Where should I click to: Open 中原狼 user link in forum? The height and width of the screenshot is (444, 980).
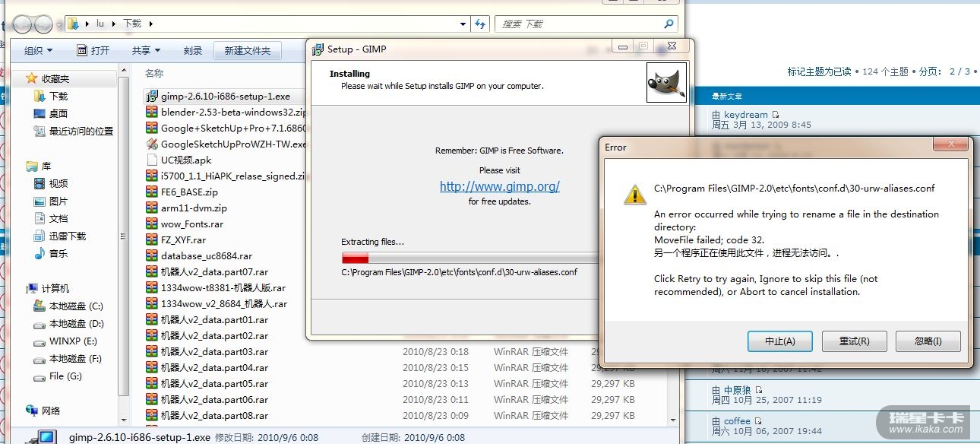coord(738,390)
